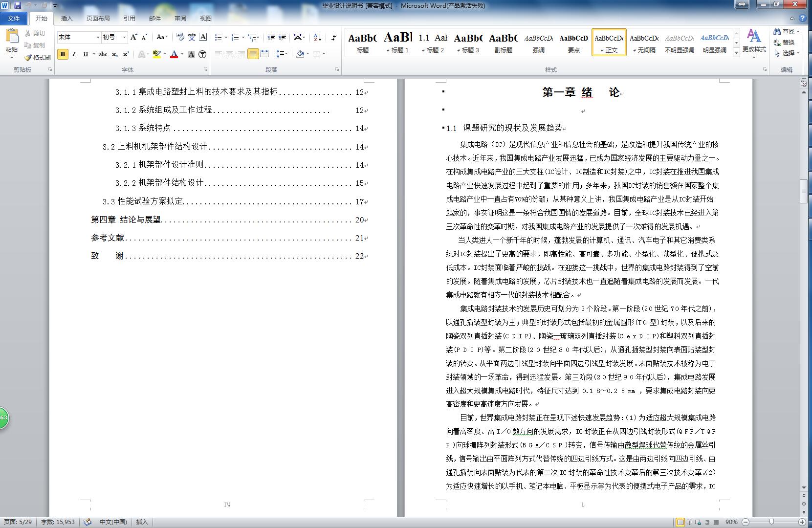Screen dimensions: 812x528
Task: Open the font size dropdown (初号)
Action: [125, 37]
